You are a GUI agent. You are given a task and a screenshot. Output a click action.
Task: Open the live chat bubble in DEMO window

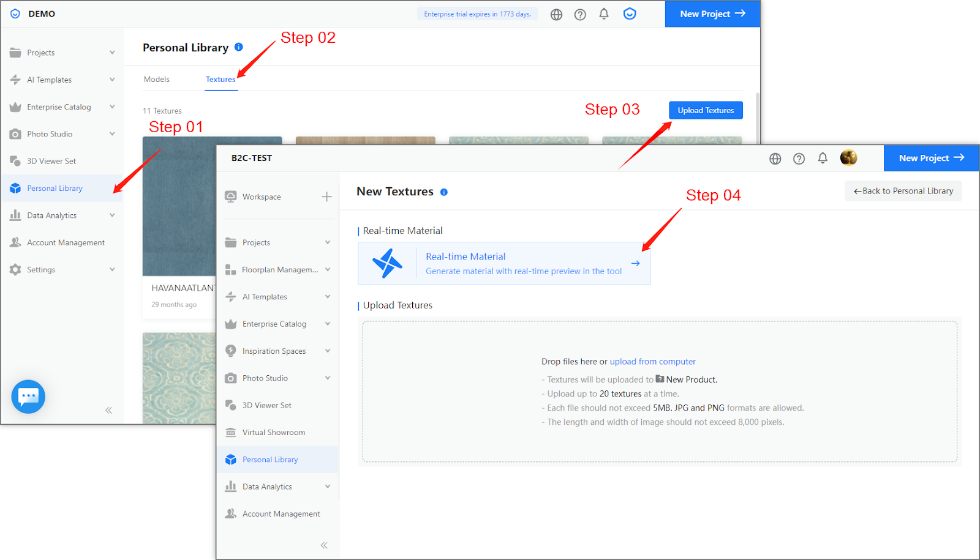click(28, 397)
